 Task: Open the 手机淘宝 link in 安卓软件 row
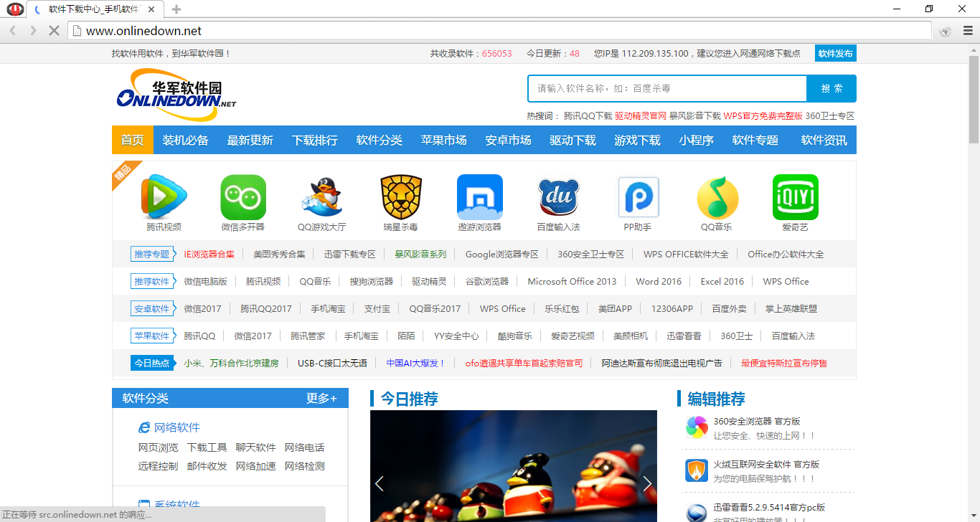tap(328, 308)
